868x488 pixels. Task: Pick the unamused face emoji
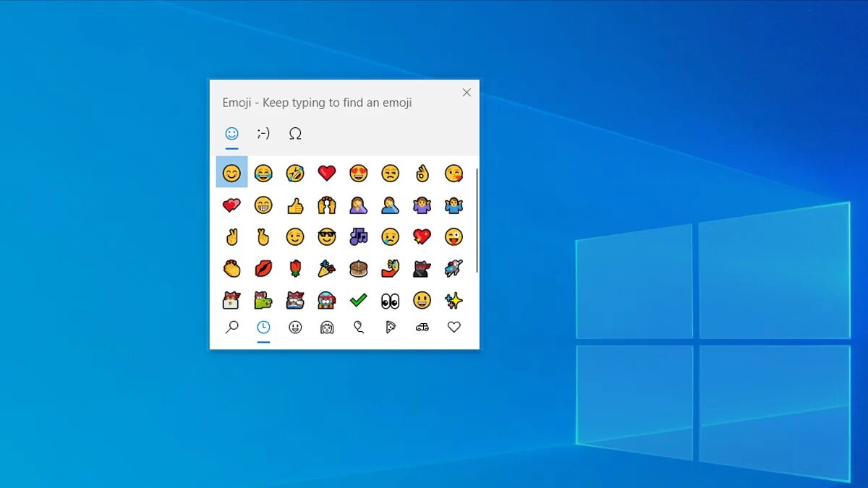pyautogui.click(x=390, y=173)
